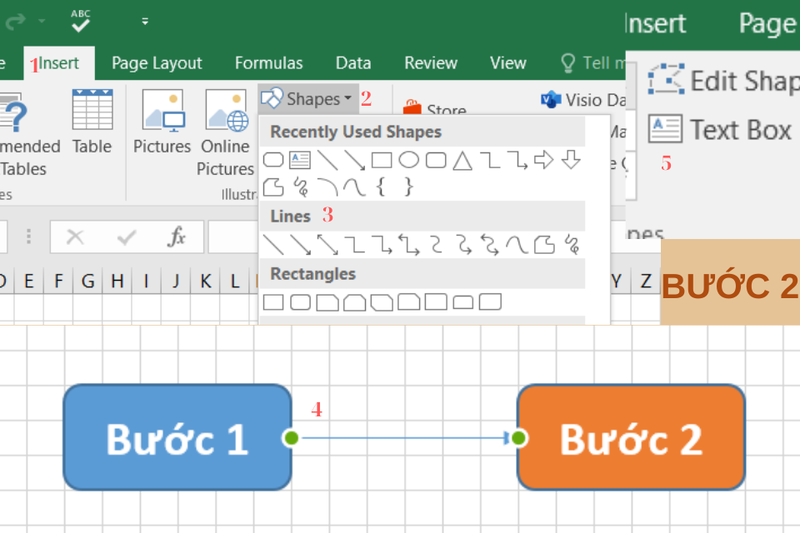Open the Page Layout tab
800x533 pixels.
coord(157,63)
